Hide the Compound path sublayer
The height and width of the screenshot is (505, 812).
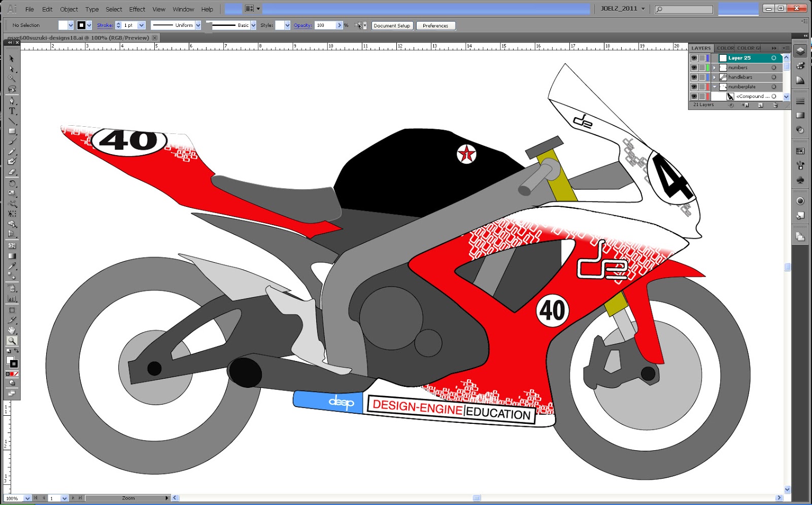pos(694,96)
